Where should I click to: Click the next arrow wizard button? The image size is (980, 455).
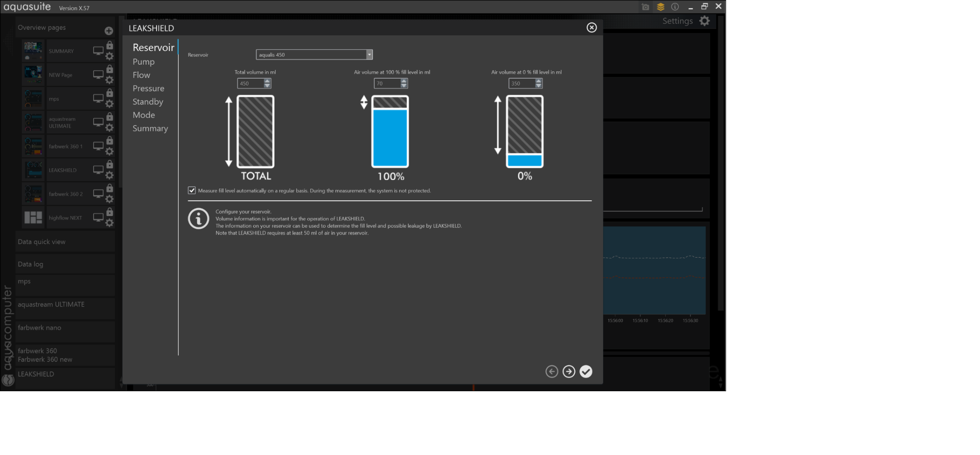569,372
